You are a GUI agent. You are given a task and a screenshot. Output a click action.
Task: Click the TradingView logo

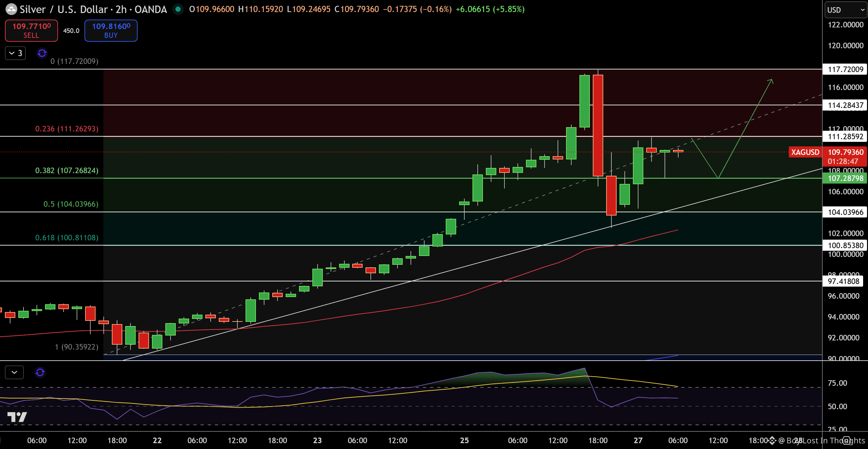pos(17,417)
